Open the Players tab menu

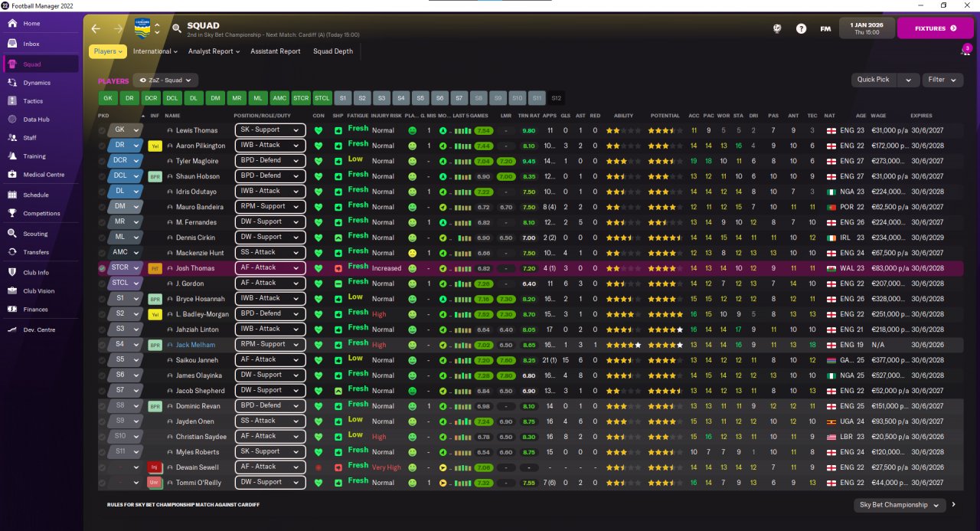[x=108, y=51]
